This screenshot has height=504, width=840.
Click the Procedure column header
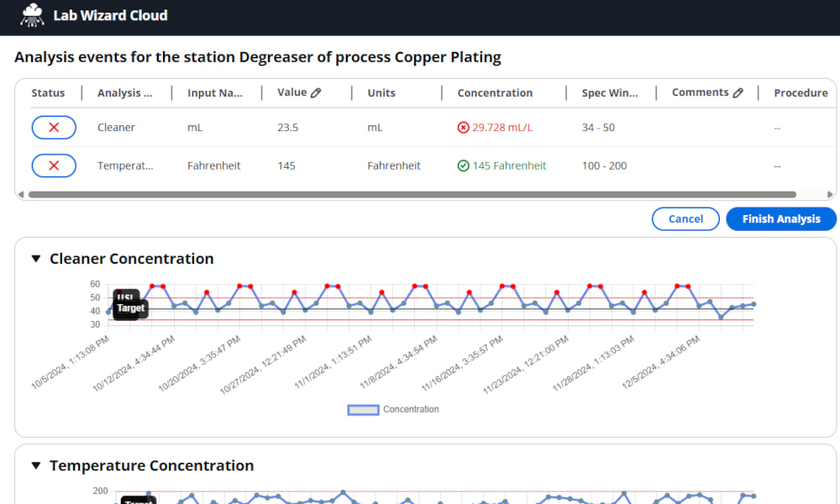coord(801,93)
